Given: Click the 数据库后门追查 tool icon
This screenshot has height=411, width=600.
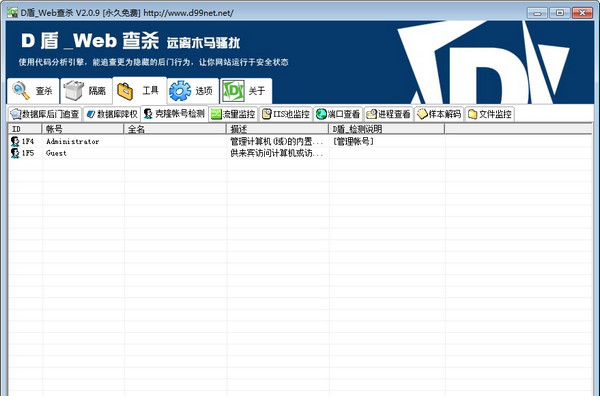Looking at the screenshot, I should (16, 114).
